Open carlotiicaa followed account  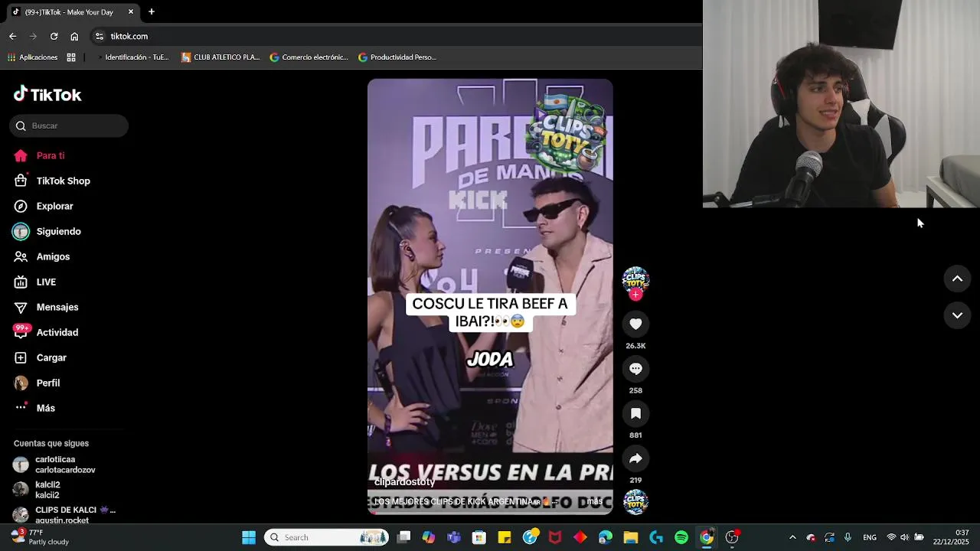65,465
